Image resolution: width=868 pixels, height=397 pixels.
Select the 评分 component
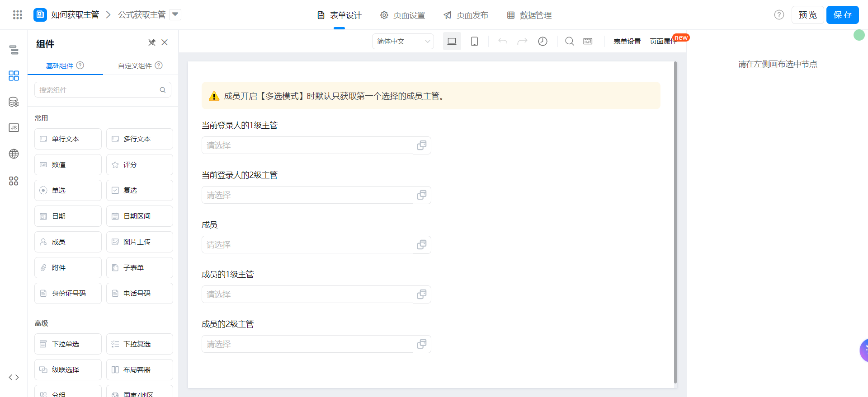pos(140,165)
